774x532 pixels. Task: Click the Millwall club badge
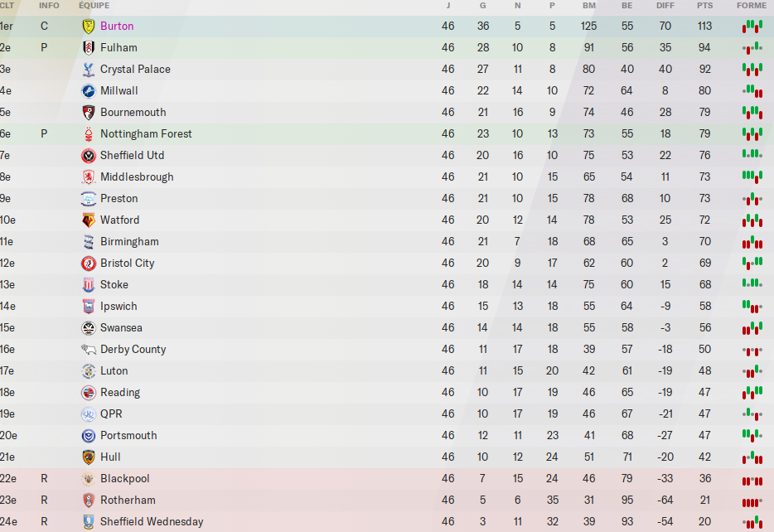pos(89,90)
